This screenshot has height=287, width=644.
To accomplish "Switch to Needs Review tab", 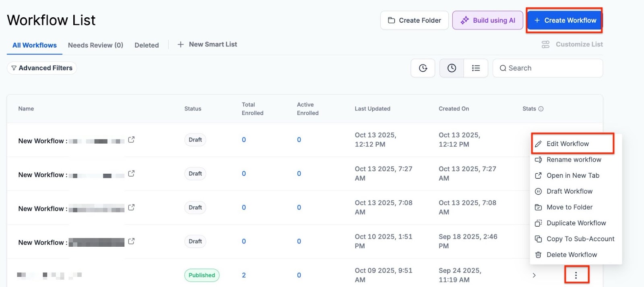I will [x=95, y=45].
